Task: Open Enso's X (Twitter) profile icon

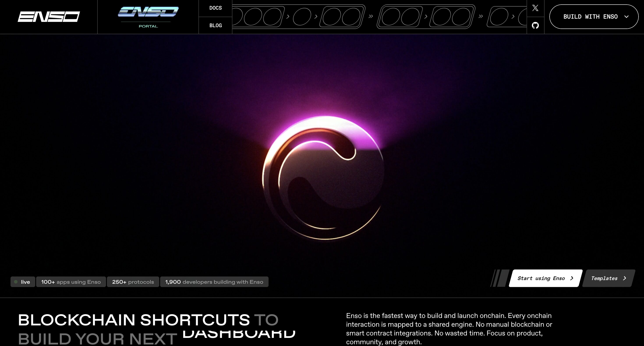Action: click(x=535, y=8)
